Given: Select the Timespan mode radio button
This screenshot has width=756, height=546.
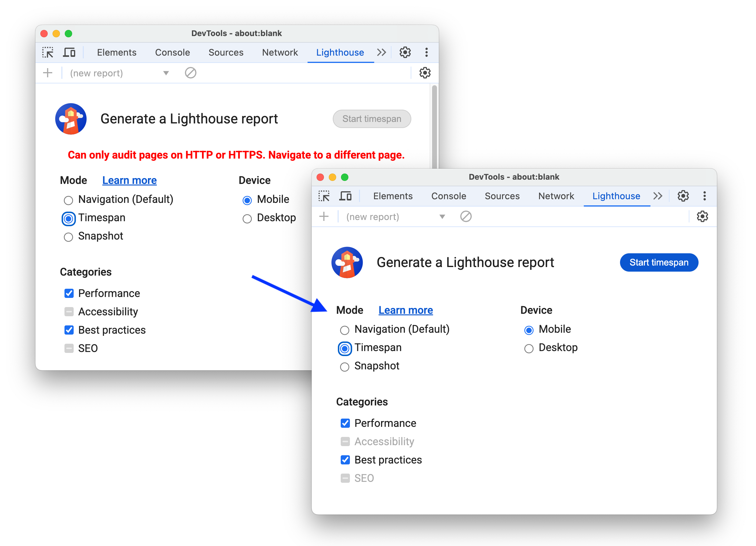Looking at the screenshot, I should [x=343, y=348].
